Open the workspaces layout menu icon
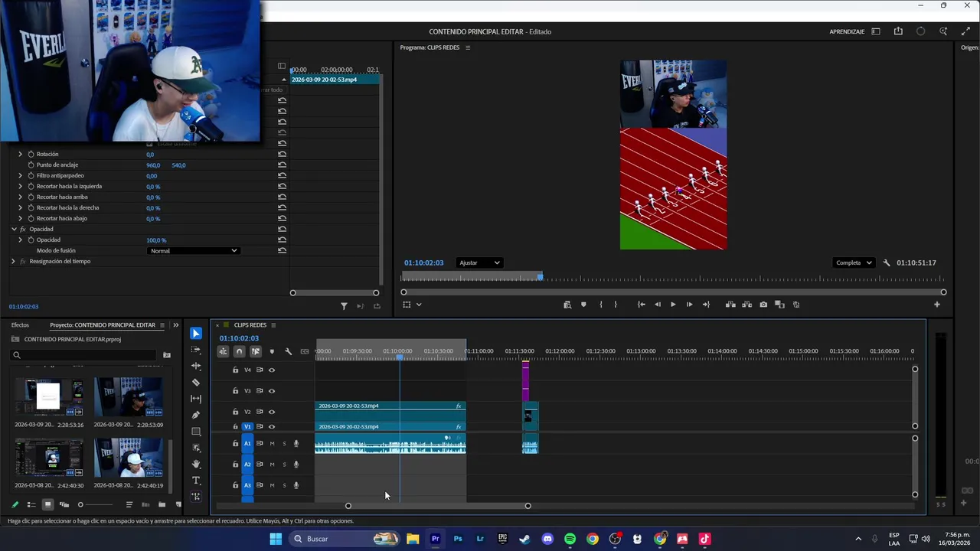980x551 pixels. tap(876, 31)
